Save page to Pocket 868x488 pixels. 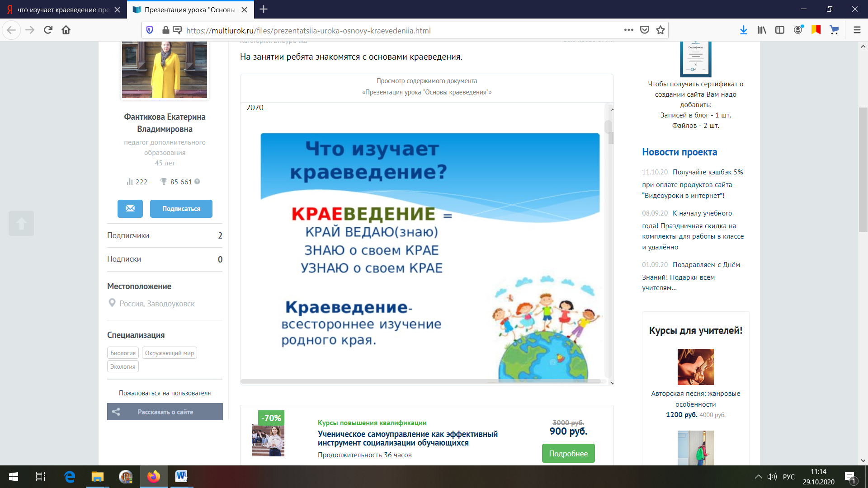pos(645,30)
